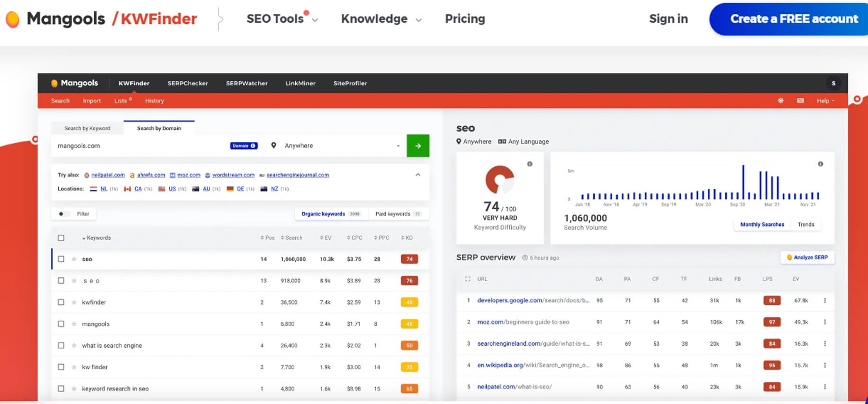Image resolution: width=868 pixels, height=404 pixels.
Task: Open more options for neilpatel.com result
Action: [825, 386]
